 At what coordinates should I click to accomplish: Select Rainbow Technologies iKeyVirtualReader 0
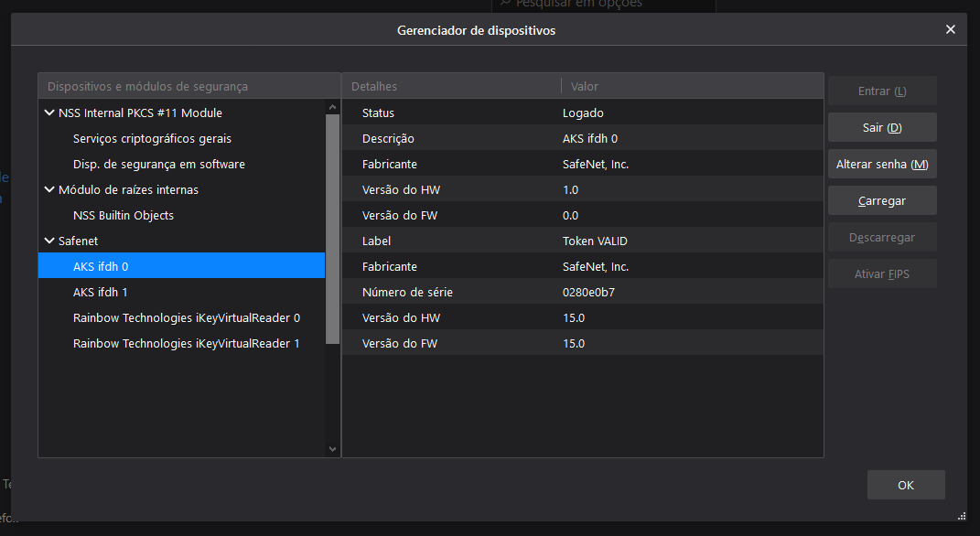186,318
